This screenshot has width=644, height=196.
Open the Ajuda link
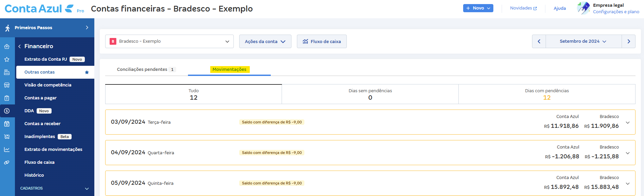560,8
